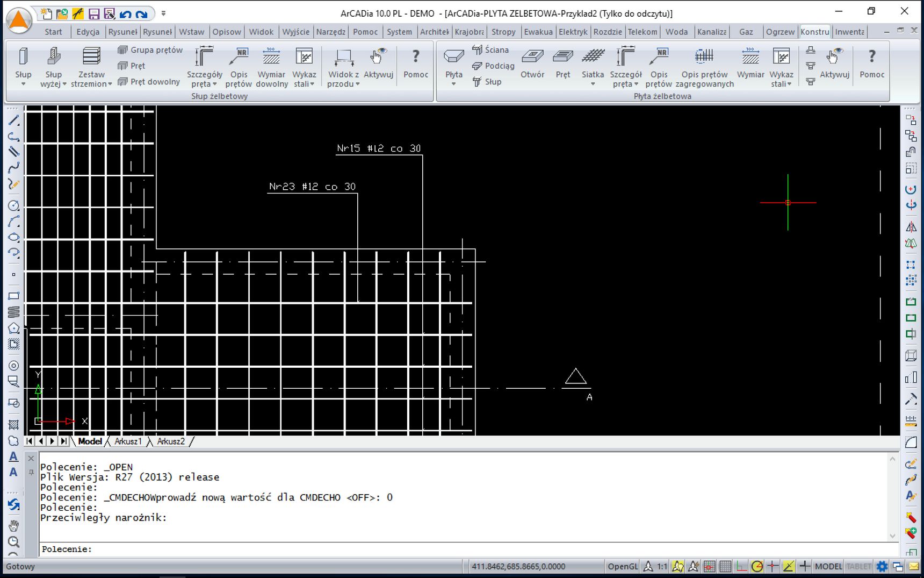The image size is (924, 578).
Task: Expand Szczegóły pręta dropdown in Słup żelbetowy
Action: click(x=215, y=84)
